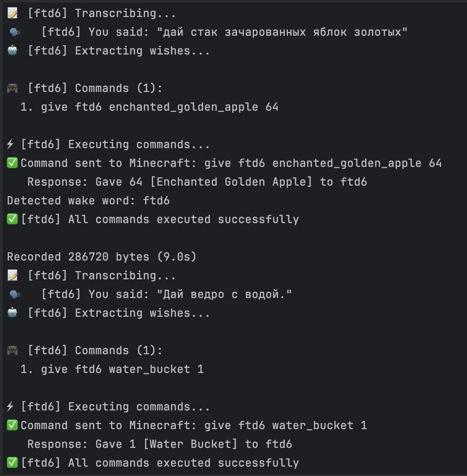
Task: Click the robot emoji on the first Extracting wishes line
Action: (x=12, y=51)
